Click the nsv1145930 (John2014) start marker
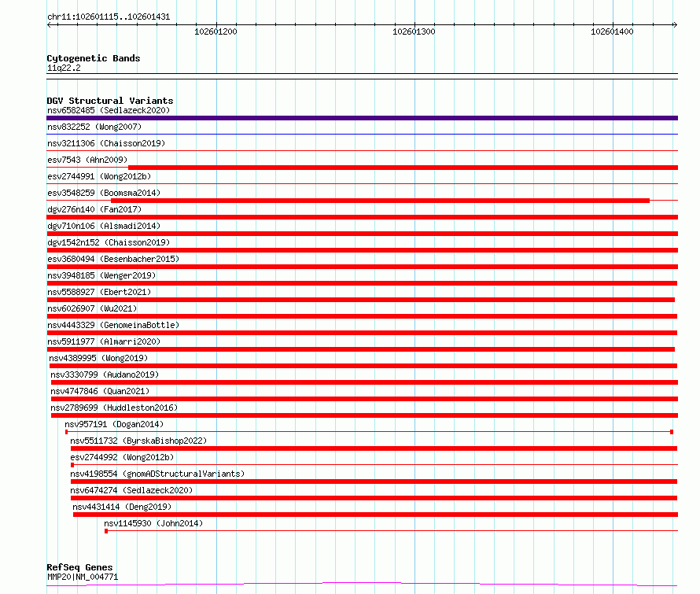This screenshot has width=700, height=594. click(x=106, y=531)
